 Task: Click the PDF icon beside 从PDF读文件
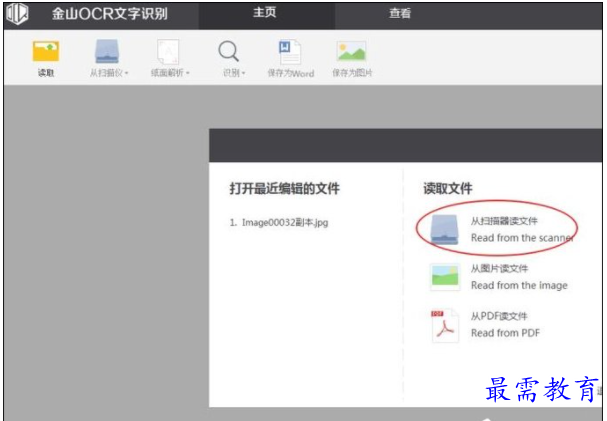[444, 326]
